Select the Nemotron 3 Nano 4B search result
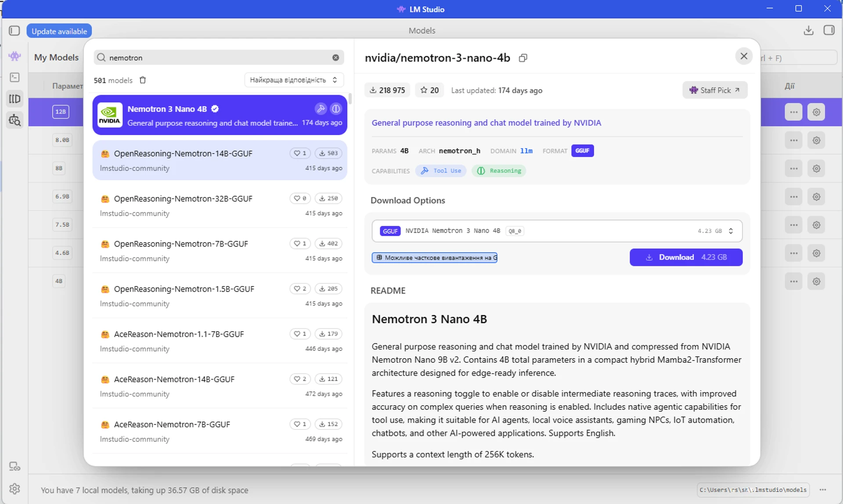 220,115
